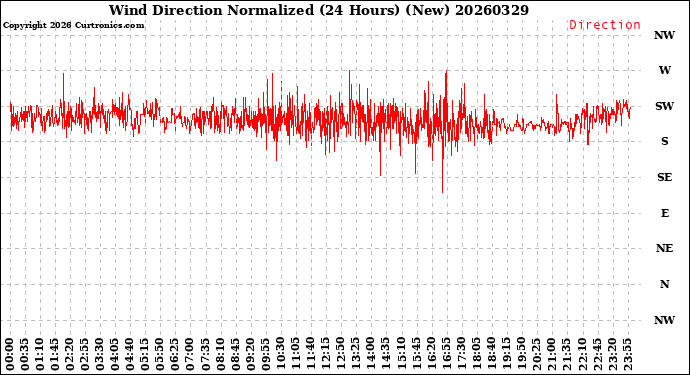Click the 15:10 time axis label
690x375 pixels.
[x=401, y=354]
